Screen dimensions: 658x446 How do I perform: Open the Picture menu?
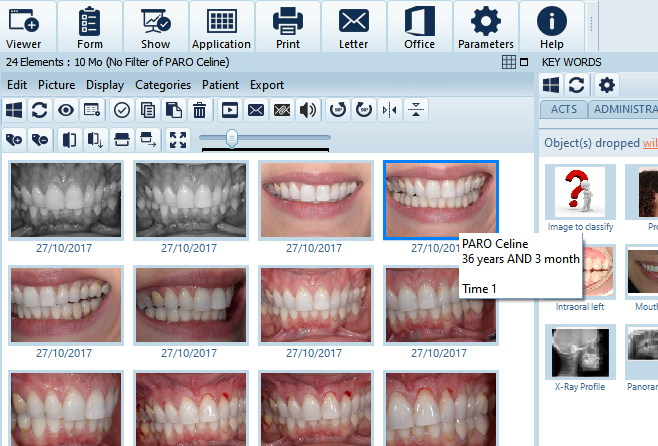56,85
